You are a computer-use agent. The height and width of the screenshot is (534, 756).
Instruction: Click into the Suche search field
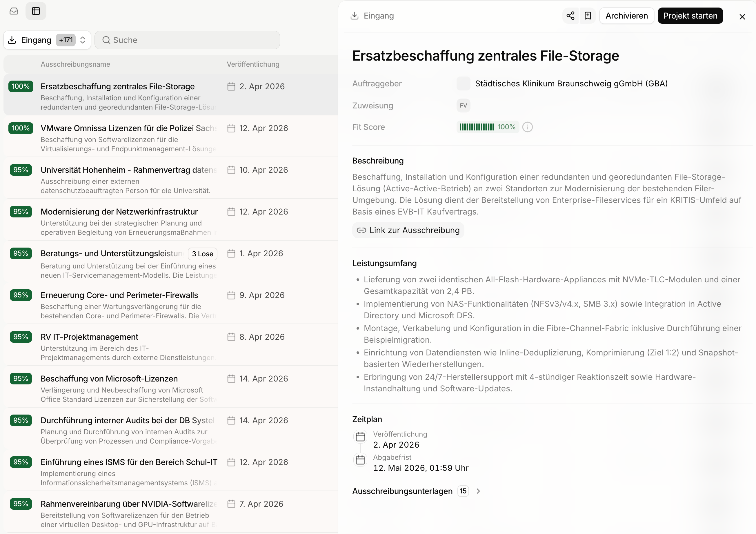pyautogui.click(x=187, y=40)
